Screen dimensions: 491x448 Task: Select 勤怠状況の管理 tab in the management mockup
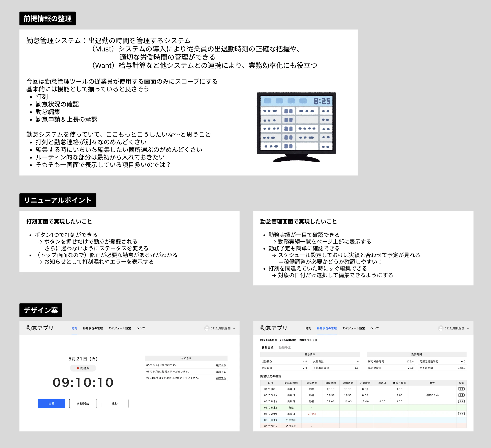327,328
